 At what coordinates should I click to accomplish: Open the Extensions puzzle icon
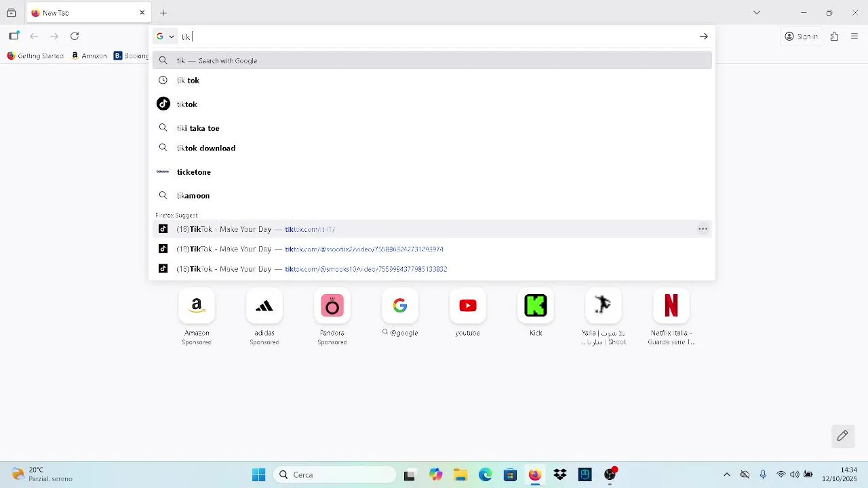[x=835, y=37]
